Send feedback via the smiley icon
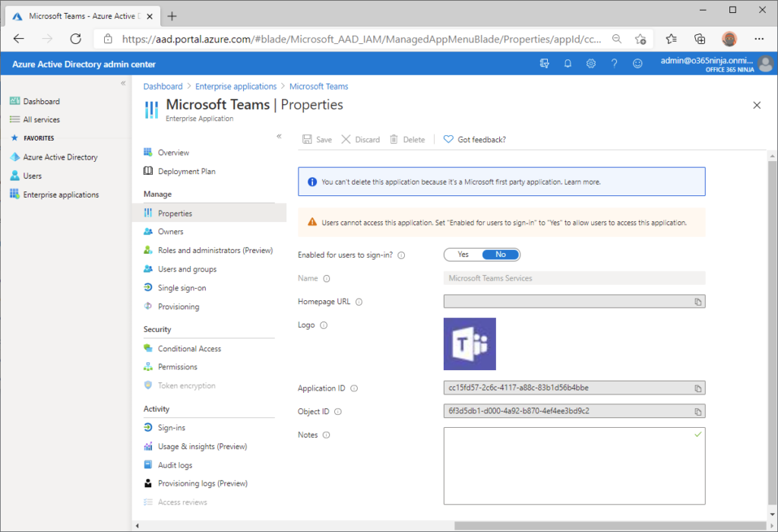Image resolution: width=778 pixels, height=532 pixels. pyautogui.click(x=637, y=64)
